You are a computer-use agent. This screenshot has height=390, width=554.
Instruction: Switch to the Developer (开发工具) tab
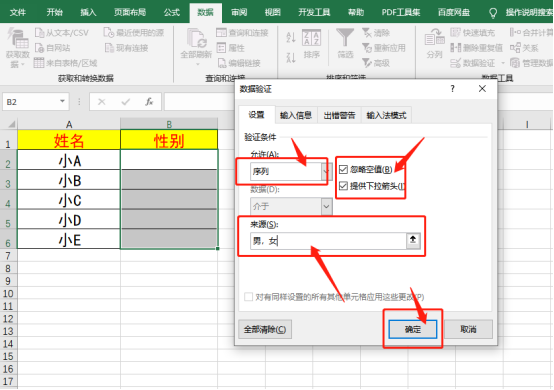tap(314, 12)
